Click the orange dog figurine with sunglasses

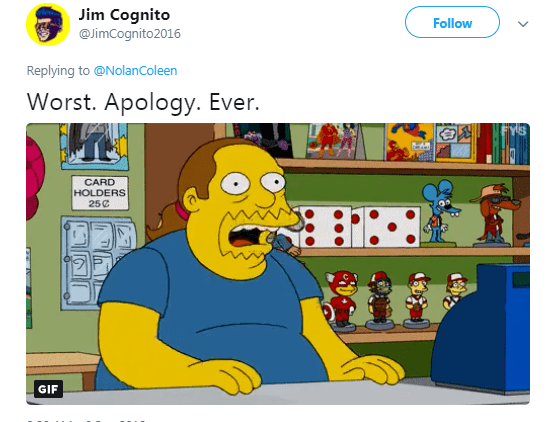pyautogui.click(x=494, y=214)
